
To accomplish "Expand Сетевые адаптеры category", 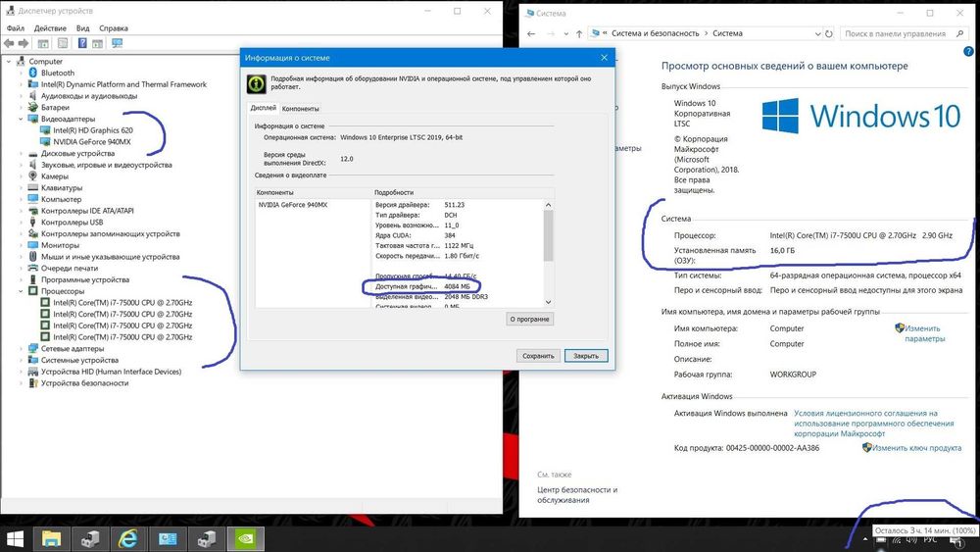I will coord(21,349).
